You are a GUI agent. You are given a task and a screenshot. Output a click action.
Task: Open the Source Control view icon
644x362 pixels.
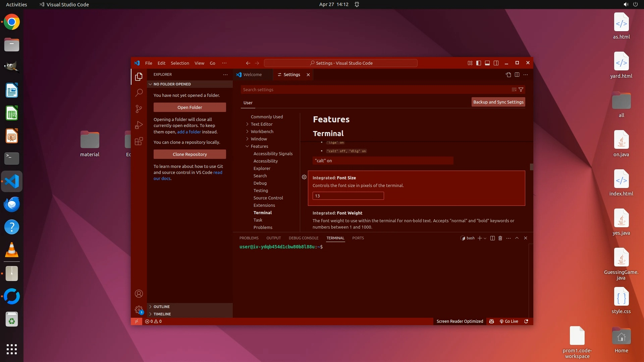point(139,109)
